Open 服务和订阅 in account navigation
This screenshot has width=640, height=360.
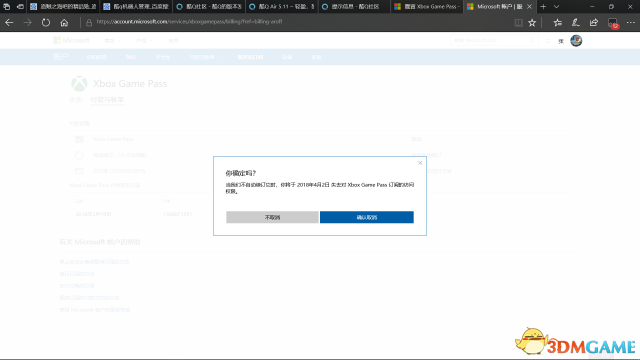coord(250,57)
